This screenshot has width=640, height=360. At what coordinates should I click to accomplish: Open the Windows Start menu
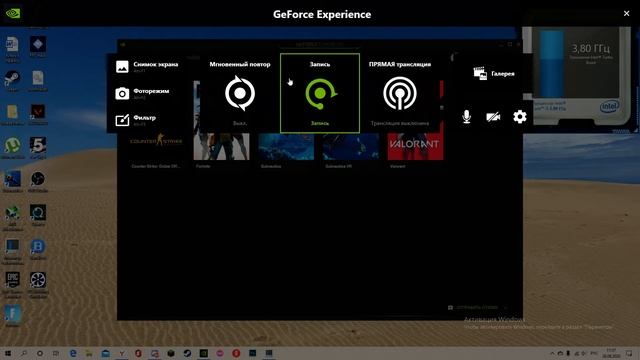pyautogui.click(x=7, y=353)
